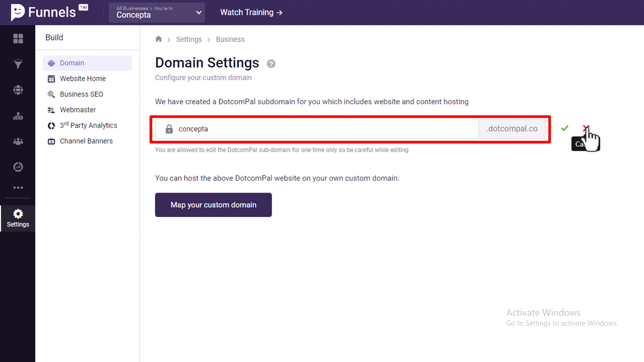The image size is (644, 362).
Task: Click the Funnels logo
Action: tap(49, 12)
